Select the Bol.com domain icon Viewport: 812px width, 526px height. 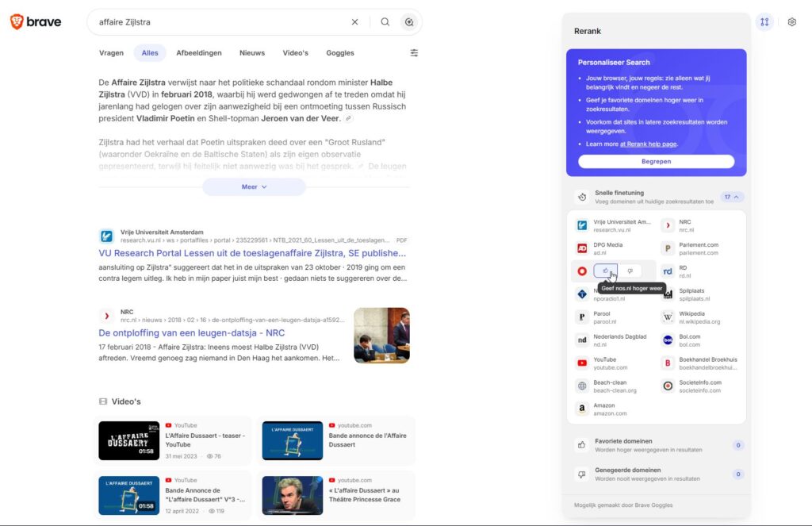pos(668,340)
